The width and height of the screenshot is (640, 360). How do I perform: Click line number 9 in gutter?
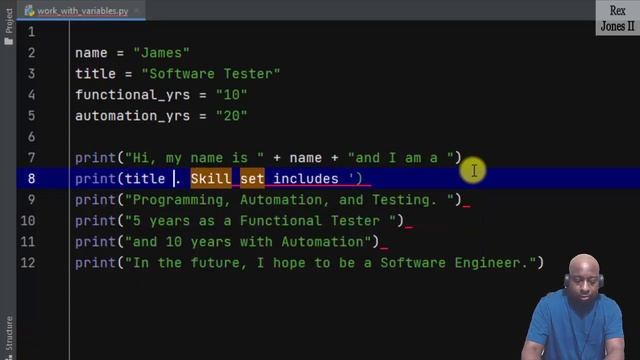click(31, 200)
